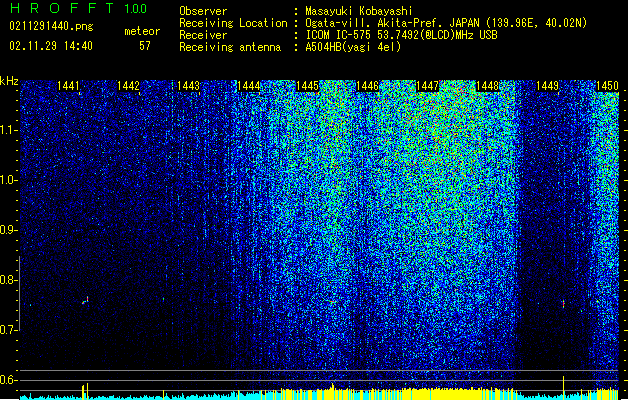
Task: Click the 1449 time marker
Action: point(547,86)
